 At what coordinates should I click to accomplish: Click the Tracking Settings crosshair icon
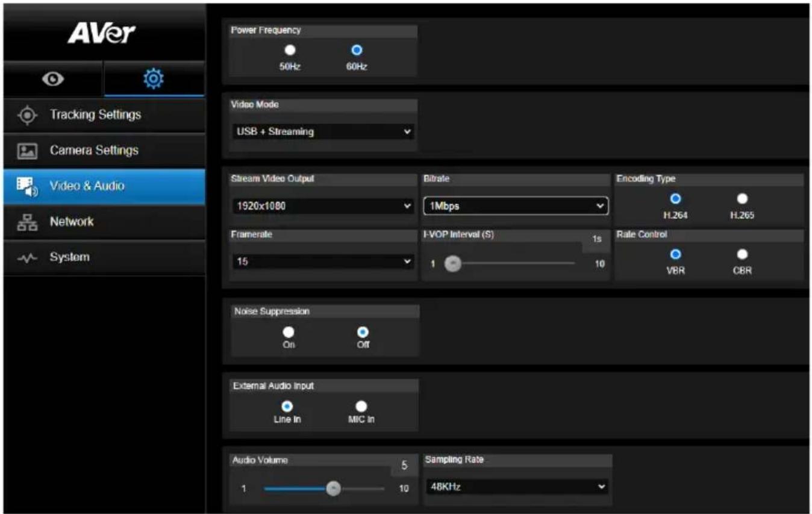[28, 114]
